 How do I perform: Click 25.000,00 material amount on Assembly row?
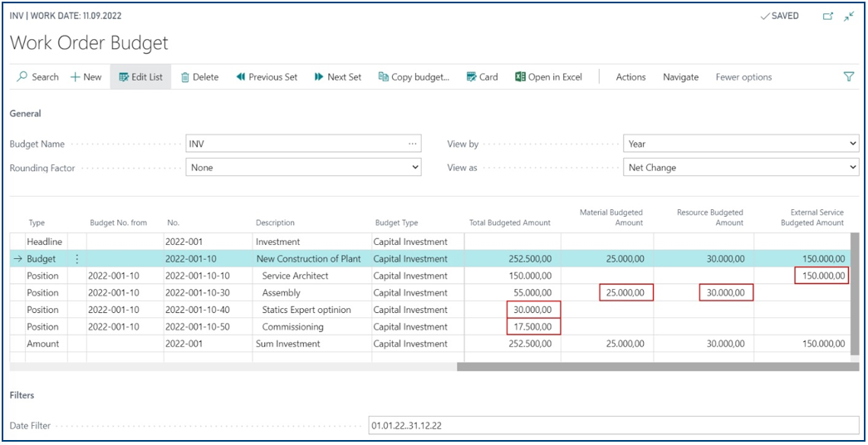coord(625,293)
